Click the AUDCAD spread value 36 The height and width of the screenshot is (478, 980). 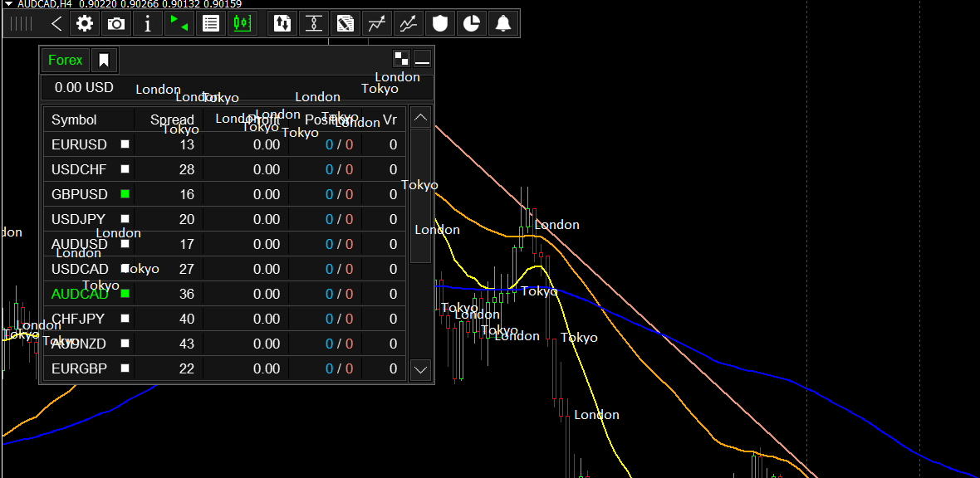click(187, 294)
